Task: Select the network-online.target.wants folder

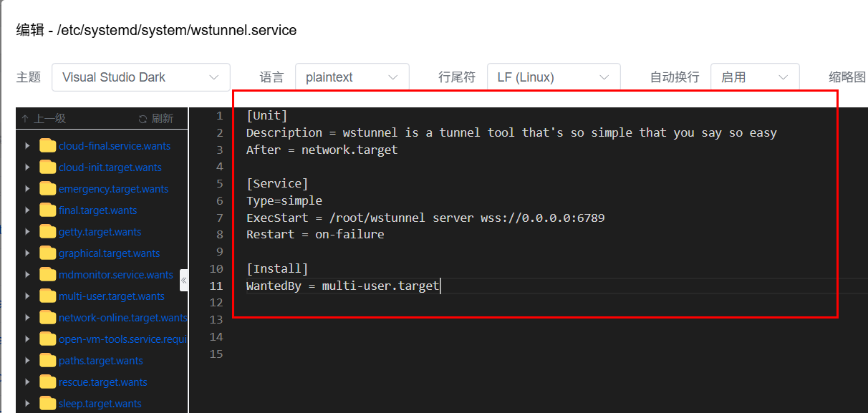Action: [x=122, y=318]
